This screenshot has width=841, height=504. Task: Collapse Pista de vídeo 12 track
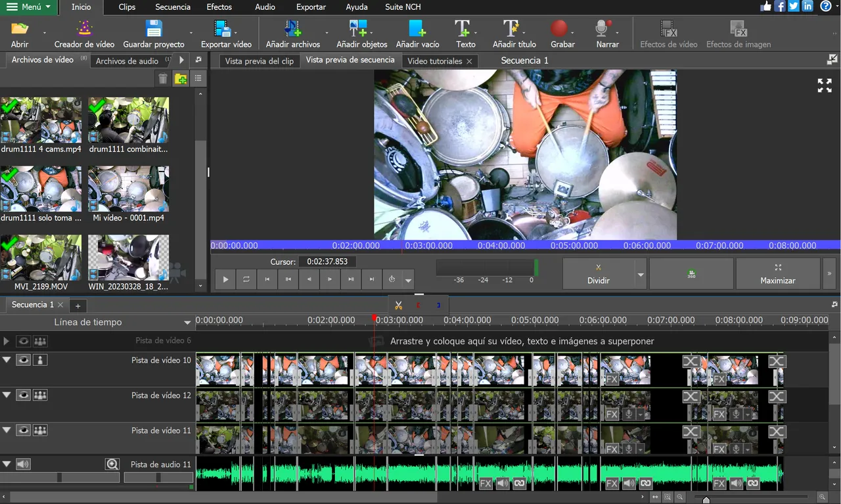point(7,395)
